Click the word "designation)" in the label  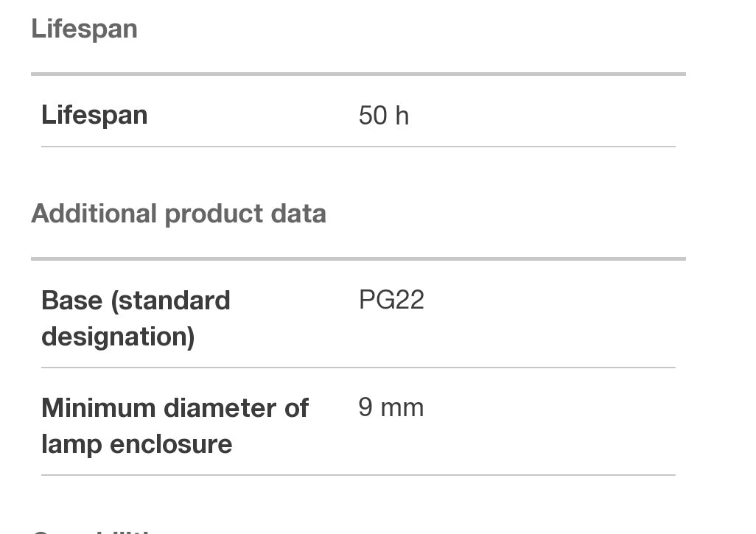click(x=118, y=337)
